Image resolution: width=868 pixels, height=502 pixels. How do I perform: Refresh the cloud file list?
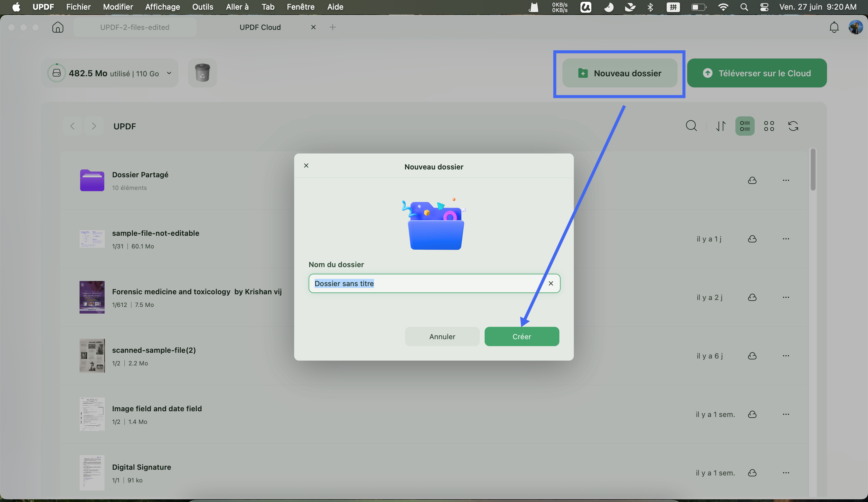(793, 126)
